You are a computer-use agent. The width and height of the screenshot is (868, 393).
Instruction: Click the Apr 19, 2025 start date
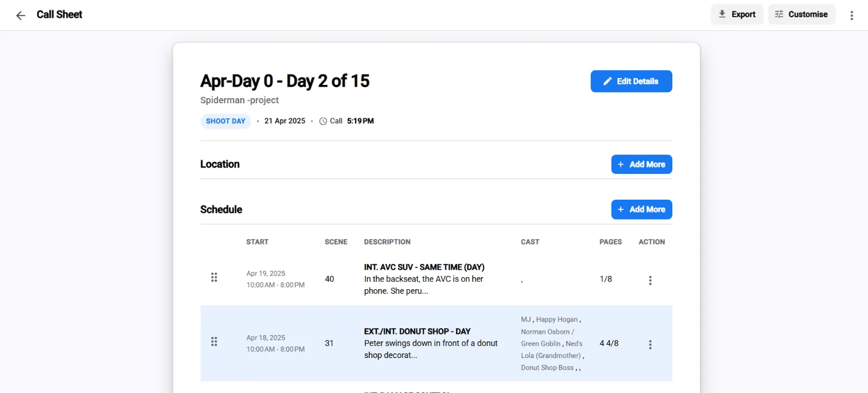[266, 274]
